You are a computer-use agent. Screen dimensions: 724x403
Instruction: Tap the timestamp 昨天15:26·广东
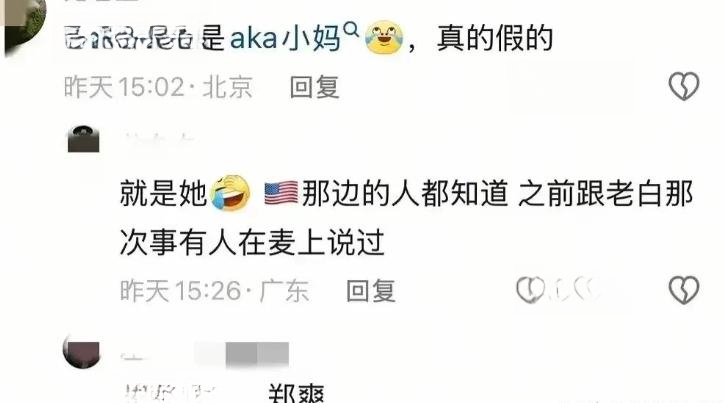[214, 291]
